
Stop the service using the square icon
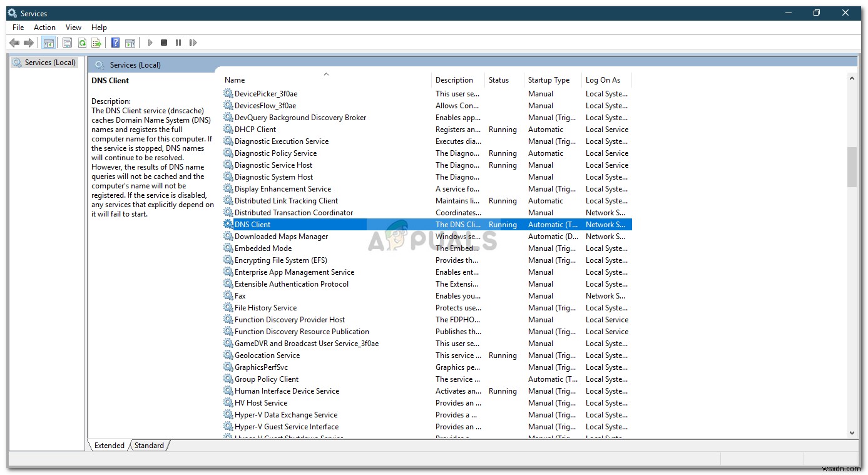(x=164, y=42)
